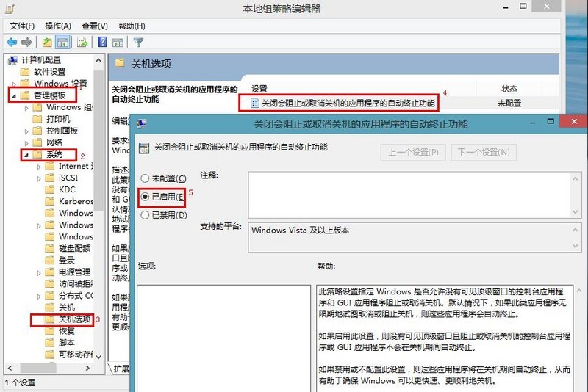Image resolution: width=588 pixels, height=392 pixels.
Task: Select the 恢复 tree item
Action: click(67, 331)
